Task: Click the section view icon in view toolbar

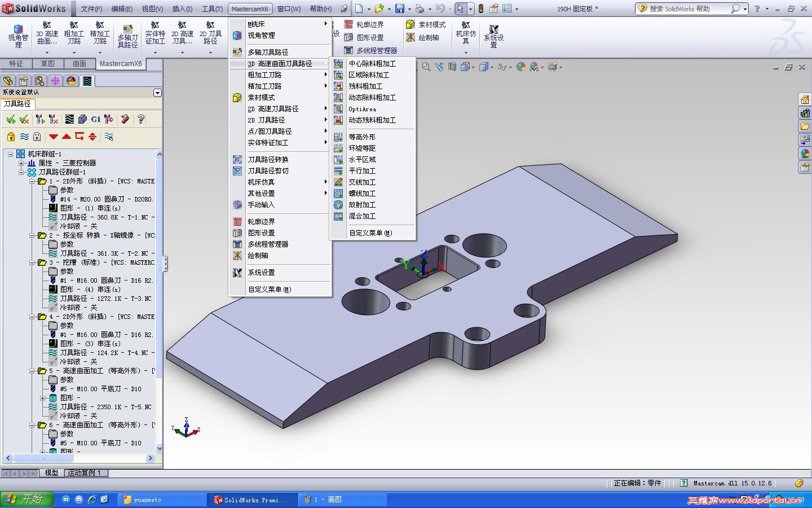Action: 452,67
